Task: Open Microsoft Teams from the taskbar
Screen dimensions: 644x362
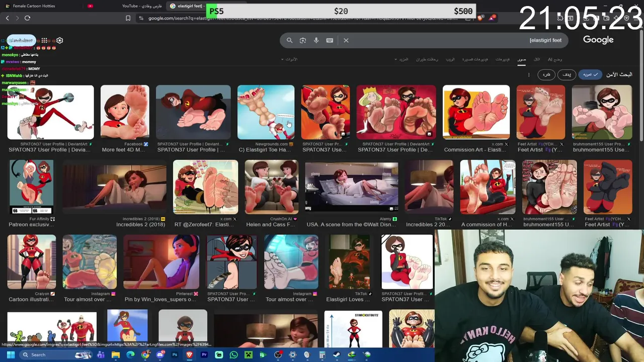Action: [101, 355]
